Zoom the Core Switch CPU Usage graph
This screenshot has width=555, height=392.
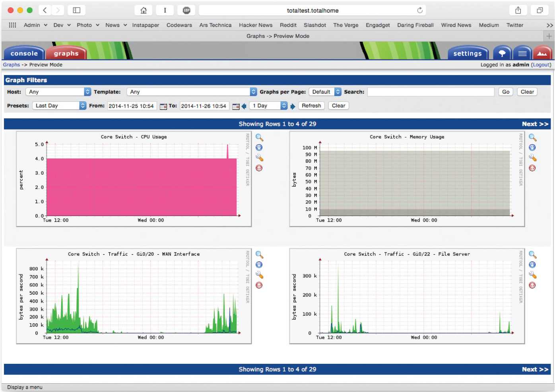tap(259, 137)
